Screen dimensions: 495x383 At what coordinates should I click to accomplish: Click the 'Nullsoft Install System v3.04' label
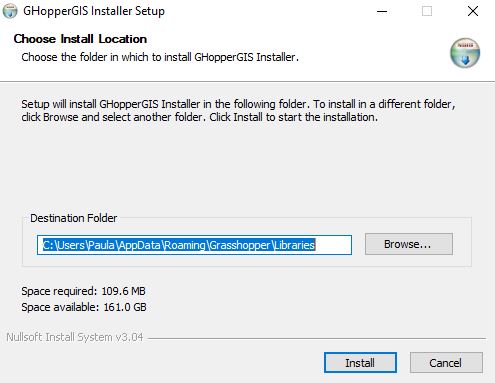[x=75, y=337]
